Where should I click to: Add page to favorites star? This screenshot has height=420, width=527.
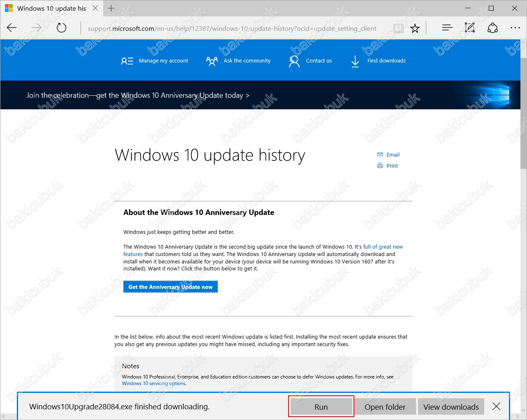click(415, 28)
